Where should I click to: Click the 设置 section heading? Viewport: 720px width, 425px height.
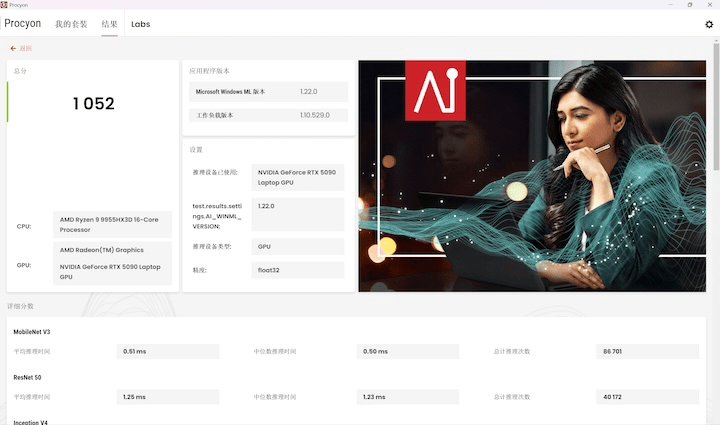(196, 150)
